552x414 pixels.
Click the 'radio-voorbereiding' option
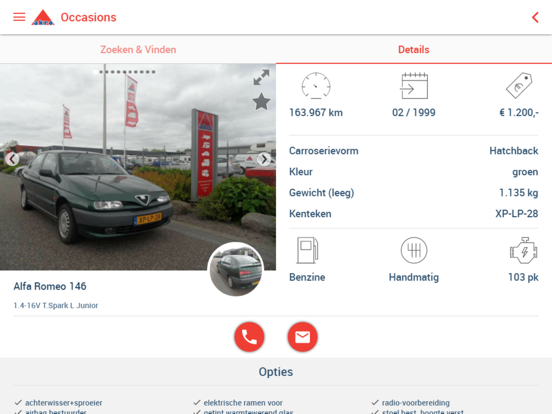pyautogui.click(x=415, y=403)
